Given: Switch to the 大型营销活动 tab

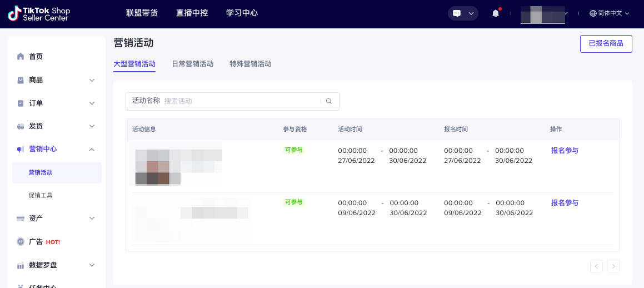Looking at the screenshot, I should [x=134, y=64].
